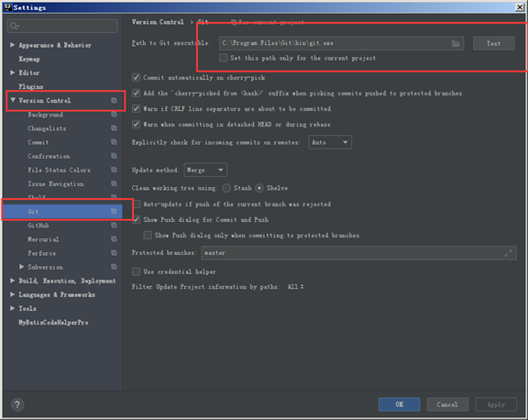This screenshot has width=528, height=420.
Task: Click project-level icon next to Subversion
Action: click(x=114, y=267)
